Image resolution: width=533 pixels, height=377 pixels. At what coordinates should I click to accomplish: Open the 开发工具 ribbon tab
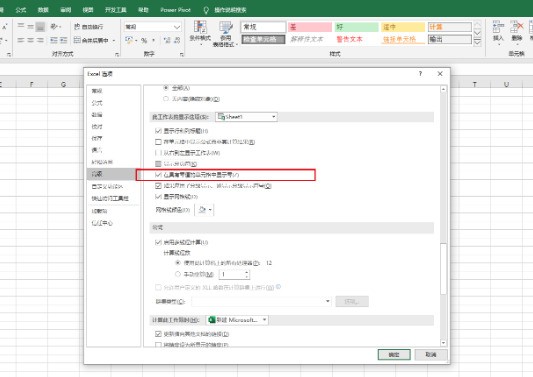[116, 10]
